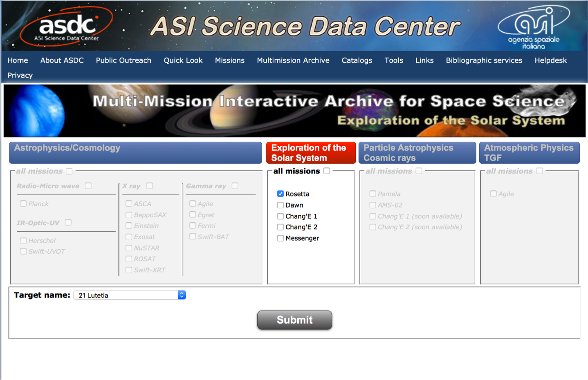The width and height of the screenshot is (588, 380).
Task: Tick the BeppoSAX checkbox
Action: 129,215
